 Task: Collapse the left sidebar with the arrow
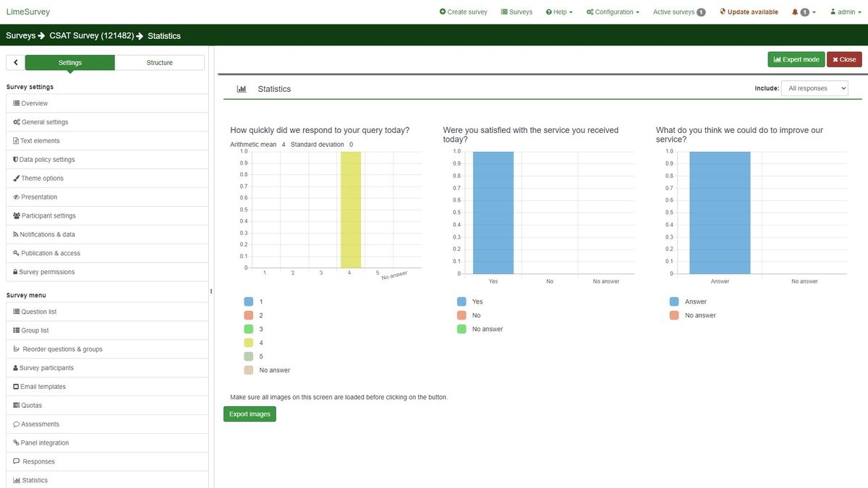(x=15, y=62)
